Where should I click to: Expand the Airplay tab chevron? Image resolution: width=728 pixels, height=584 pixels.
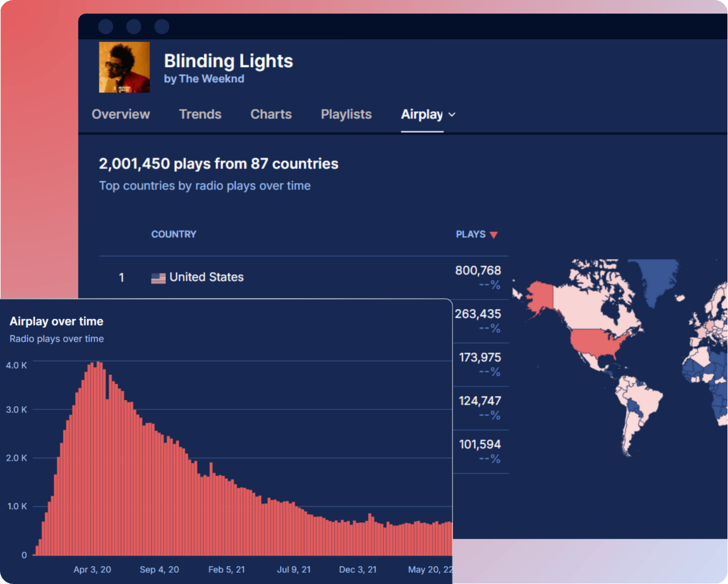click(x=452, y=115)
